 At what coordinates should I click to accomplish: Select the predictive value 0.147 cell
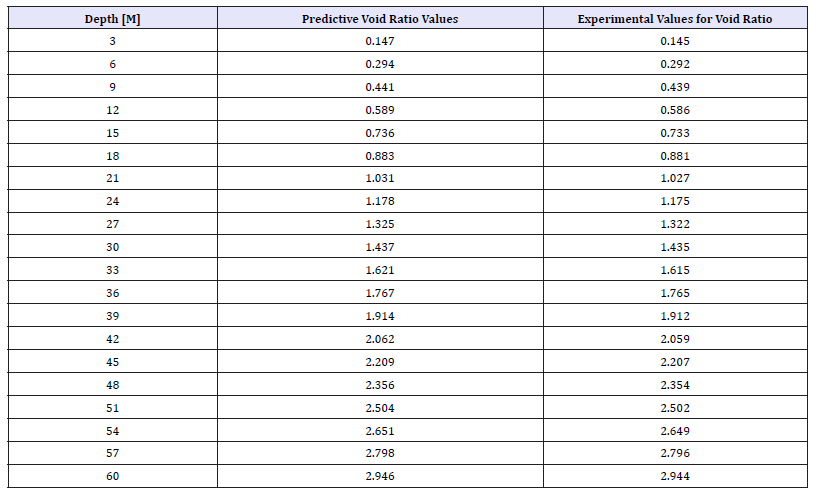pos(380,41)
